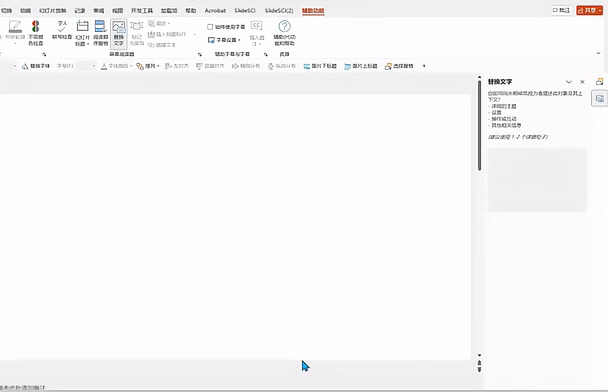This screenshot has width=608, height=392.
Task: Click the 横向分布 distribute horizontally item
Action: (245, 66)
